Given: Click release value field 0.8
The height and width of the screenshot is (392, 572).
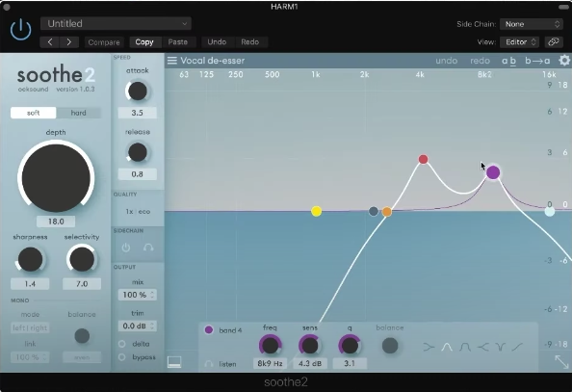Looking at the screenshot, I should click(x=137, y=174).
